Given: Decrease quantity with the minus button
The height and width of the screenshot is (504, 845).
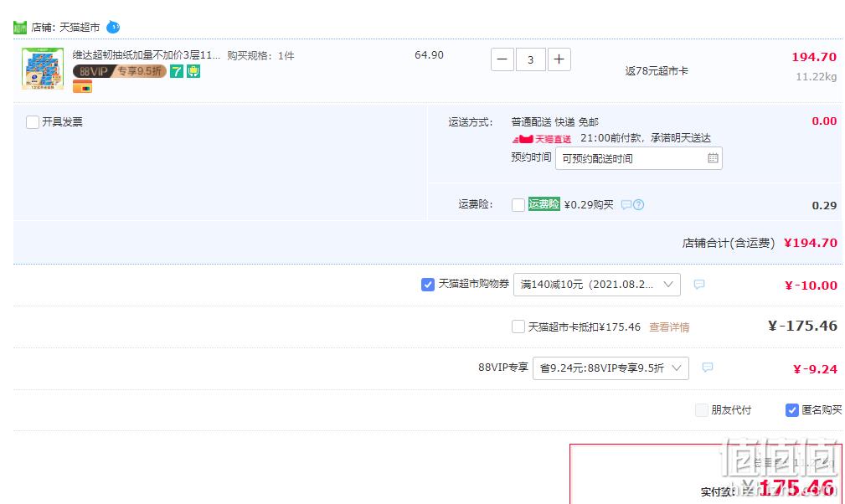Looking at the screenshot, I should click(502, 59).
